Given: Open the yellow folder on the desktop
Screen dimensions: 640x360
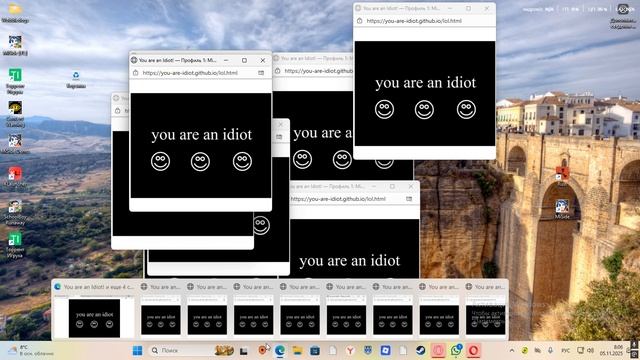Looking at the screenshot, I should (x=15, y=12).
